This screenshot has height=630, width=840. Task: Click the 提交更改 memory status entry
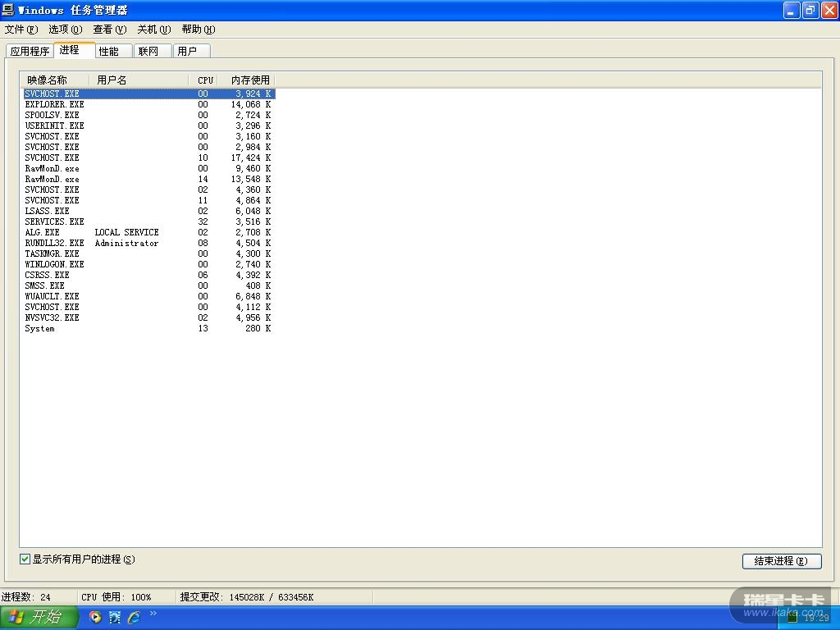click(247, 597)
